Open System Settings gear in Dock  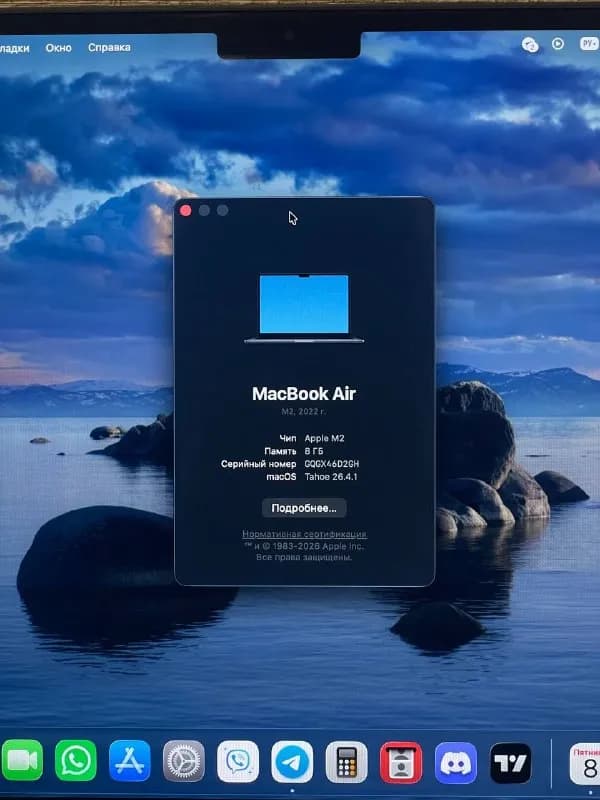[x=184, y=761]
